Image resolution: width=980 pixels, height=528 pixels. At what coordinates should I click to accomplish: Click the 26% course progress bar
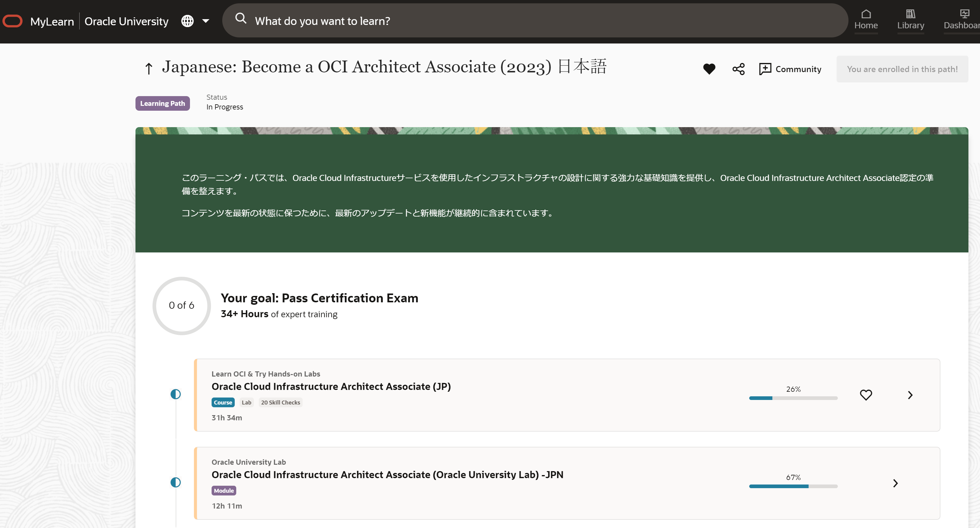coord(793,398)
